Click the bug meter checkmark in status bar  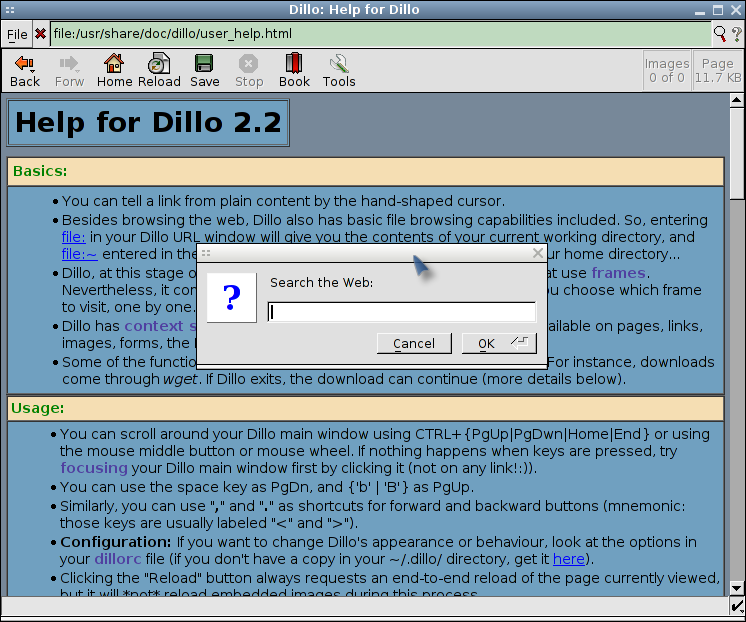[x=737, y=606]
